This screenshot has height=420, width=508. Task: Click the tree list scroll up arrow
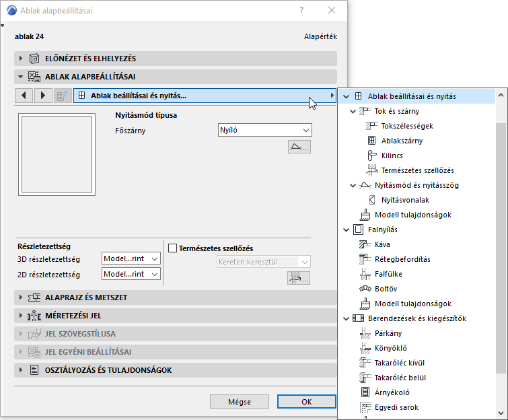(501, 96)
